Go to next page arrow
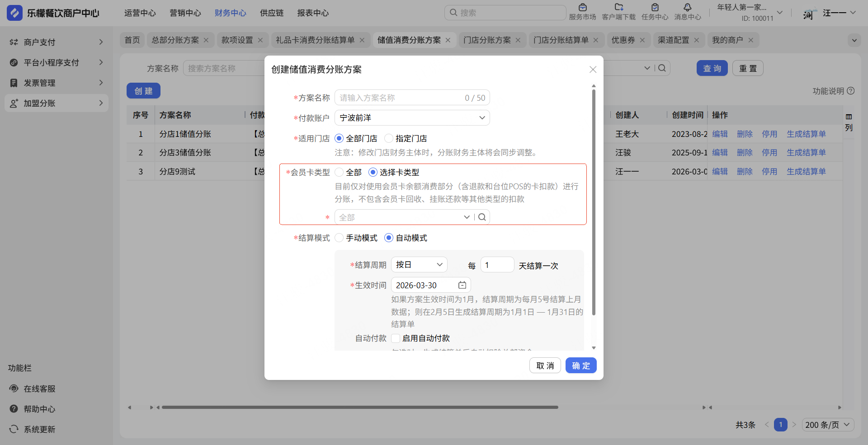Image resolution: width=868 pixels, height=445 pixels. coord(794,425)
